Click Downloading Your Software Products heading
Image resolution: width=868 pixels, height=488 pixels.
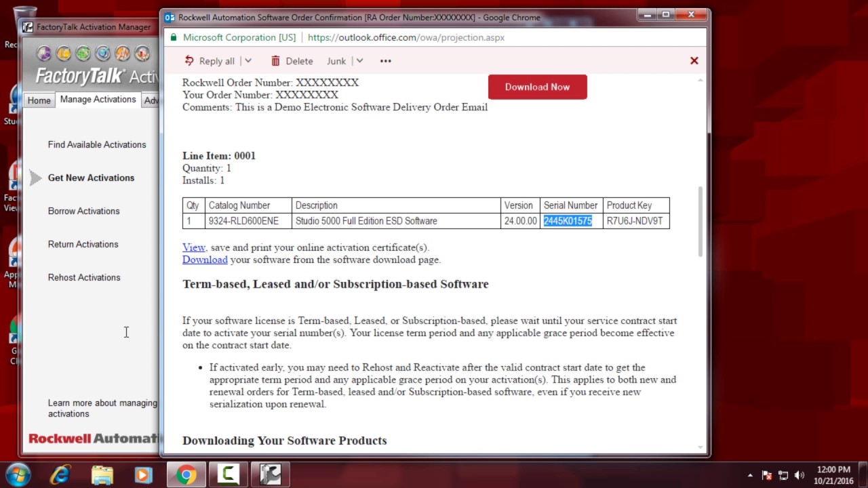coord(285,441)
